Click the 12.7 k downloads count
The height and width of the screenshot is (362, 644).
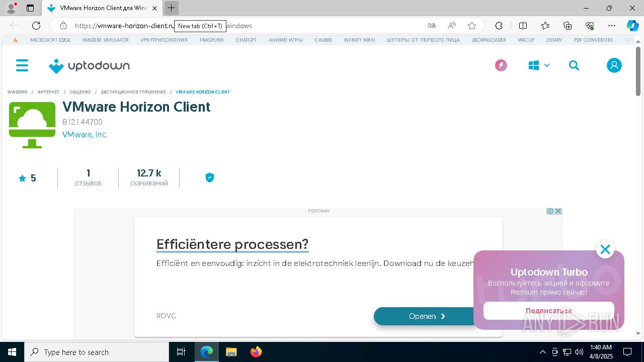pyautogui.click(x=149, y=178)
